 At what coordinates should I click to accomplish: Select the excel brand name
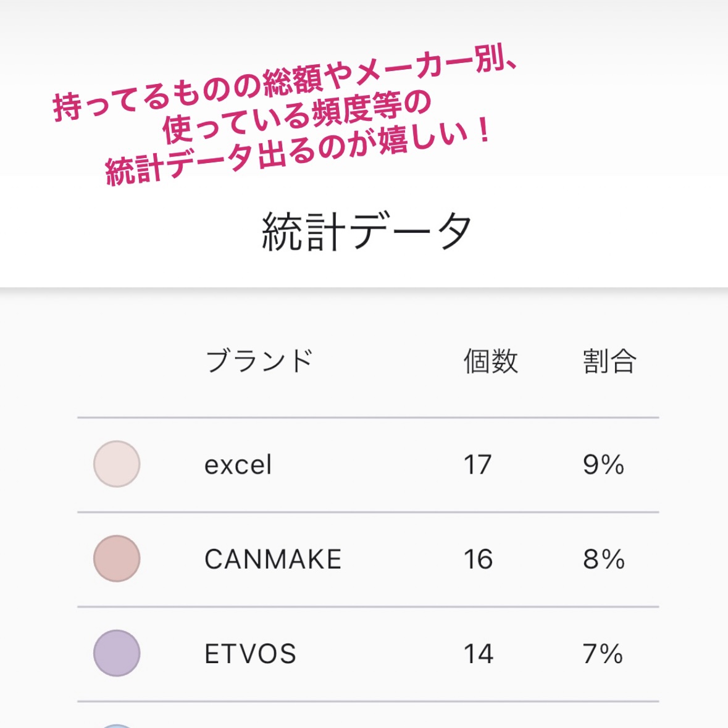click(238, 465)
